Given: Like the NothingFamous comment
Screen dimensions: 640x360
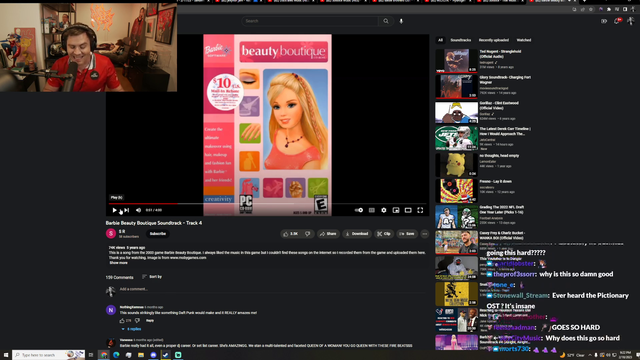Looking at the screenshot, I should 122,321.
